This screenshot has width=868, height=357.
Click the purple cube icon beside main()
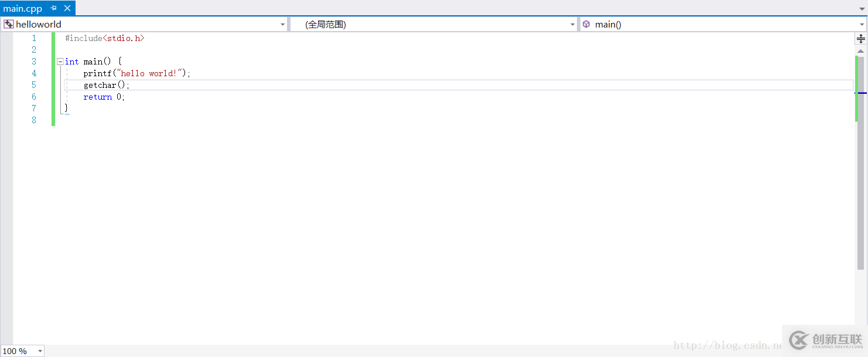point(586,24)
